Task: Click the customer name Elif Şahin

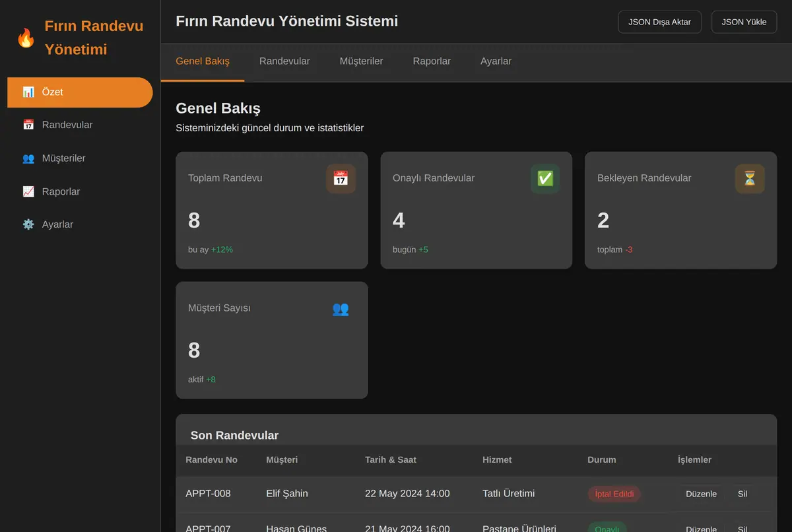Action: (287, 494)
